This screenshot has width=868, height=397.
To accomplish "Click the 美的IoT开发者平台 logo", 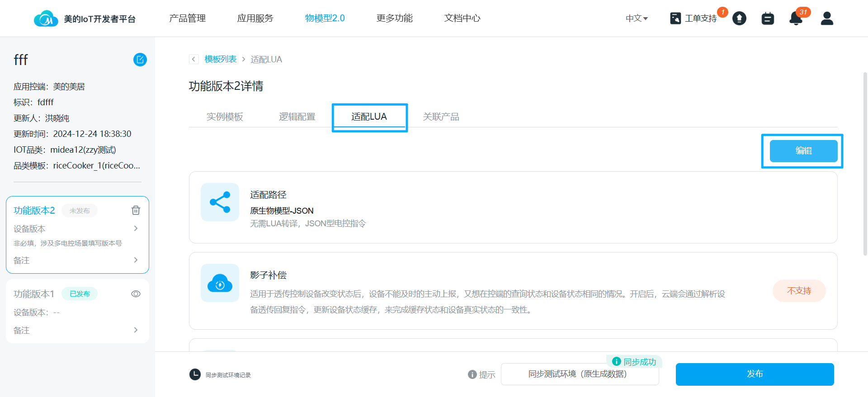I will [46, 19].
